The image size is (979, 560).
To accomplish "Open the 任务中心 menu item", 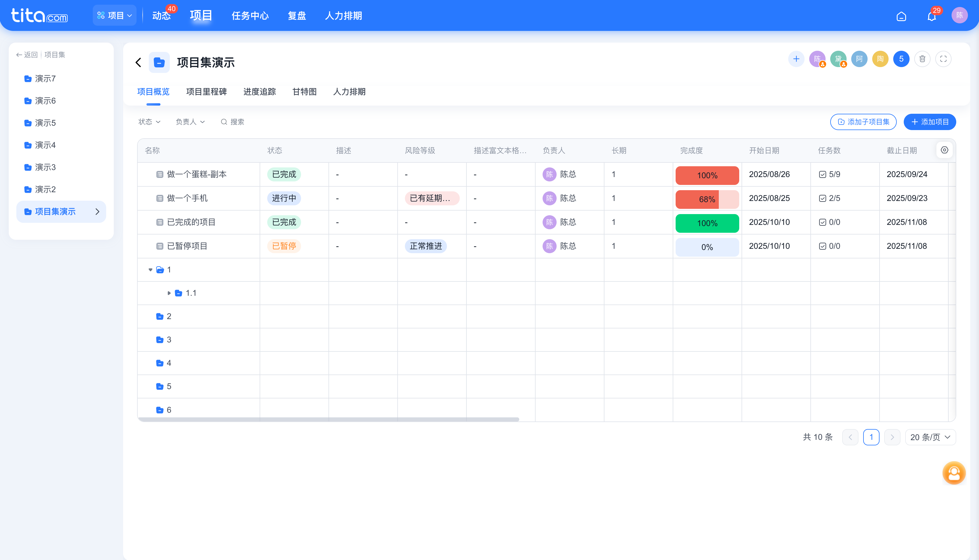I will point(250,16).
